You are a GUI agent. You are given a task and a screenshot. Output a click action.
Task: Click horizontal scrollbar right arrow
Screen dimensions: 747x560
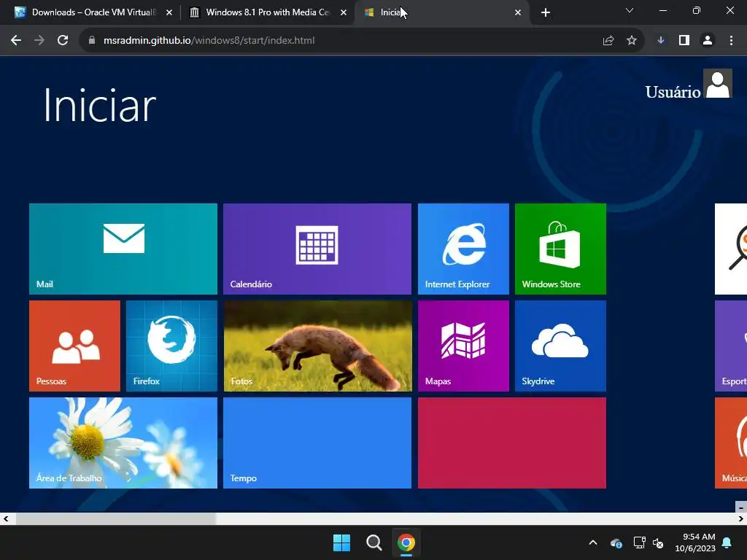click(x=741, y=518)
